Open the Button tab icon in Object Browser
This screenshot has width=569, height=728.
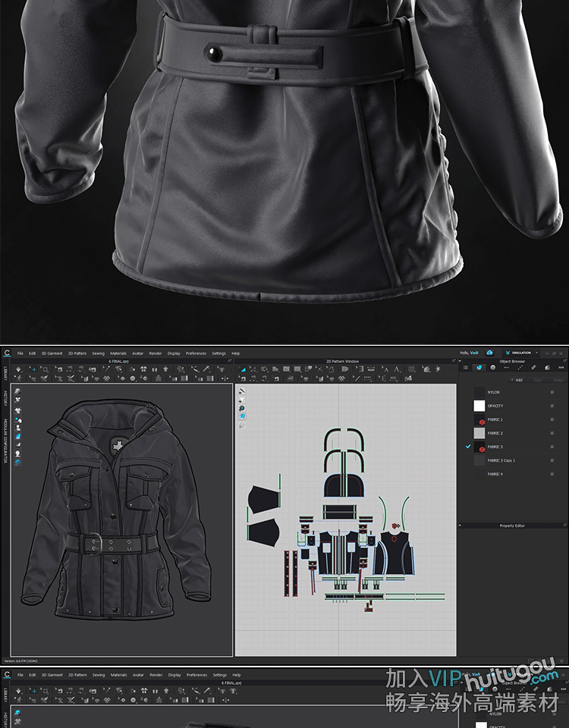click(x=493, y=368)
